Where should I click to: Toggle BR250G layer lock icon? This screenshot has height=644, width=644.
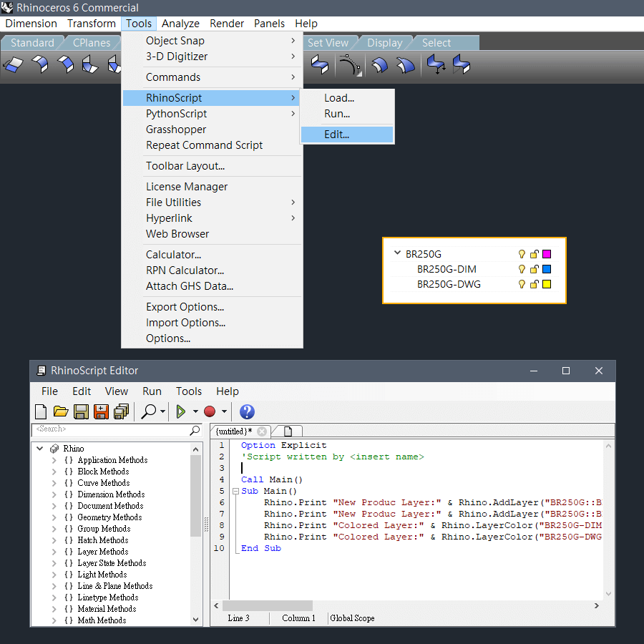534,254
